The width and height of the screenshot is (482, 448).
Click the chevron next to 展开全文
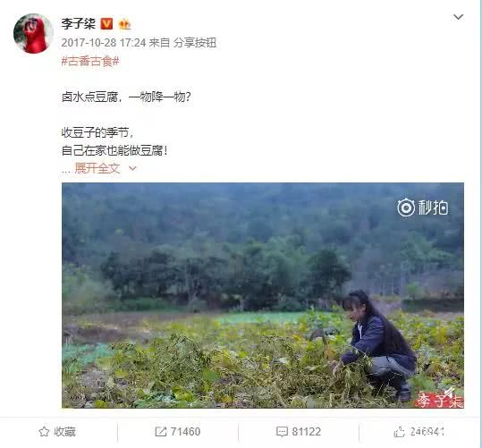[x=132, y=168]
